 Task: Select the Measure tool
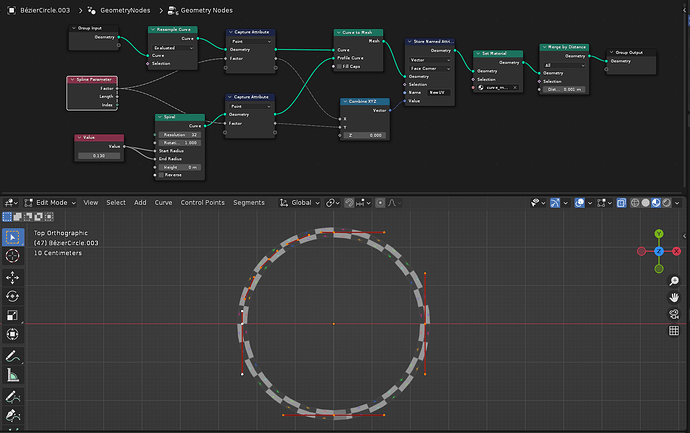point(13,375)
